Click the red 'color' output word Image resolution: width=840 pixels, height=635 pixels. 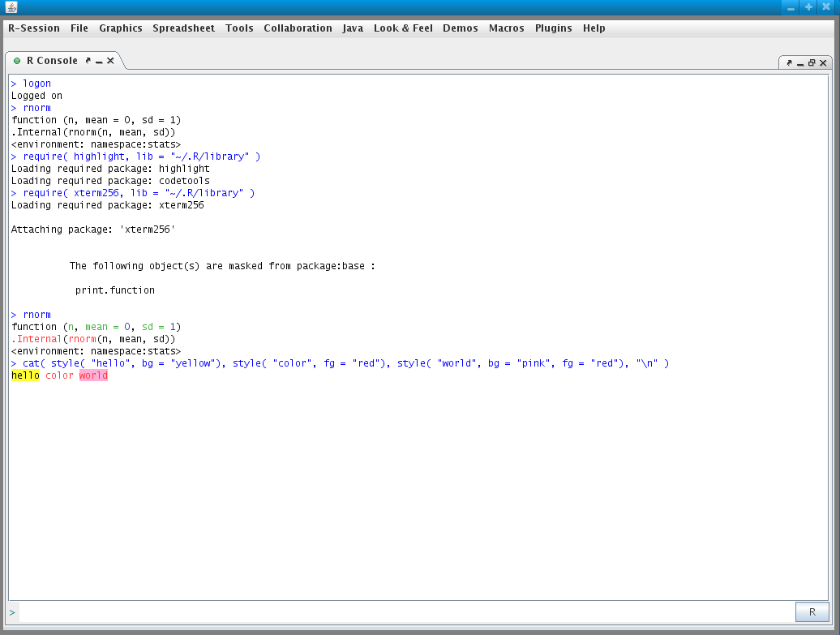tap(59, 375)
